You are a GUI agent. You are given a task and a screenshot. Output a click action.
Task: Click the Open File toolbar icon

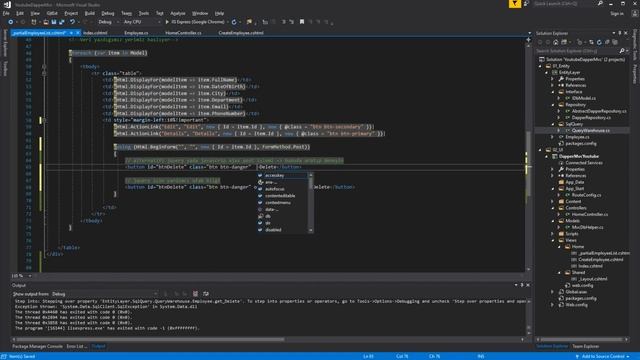tap(45, 22)
